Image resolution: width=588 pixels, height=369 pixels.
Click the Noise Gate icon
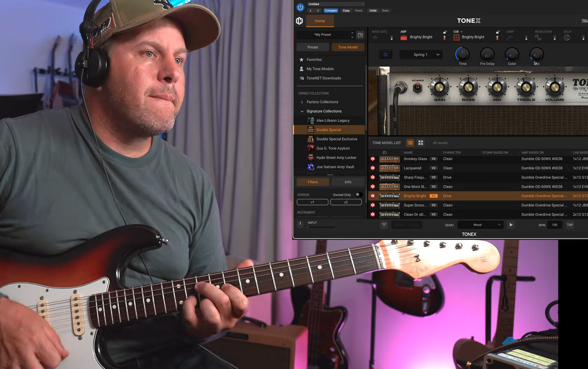[x=375, y=38]
